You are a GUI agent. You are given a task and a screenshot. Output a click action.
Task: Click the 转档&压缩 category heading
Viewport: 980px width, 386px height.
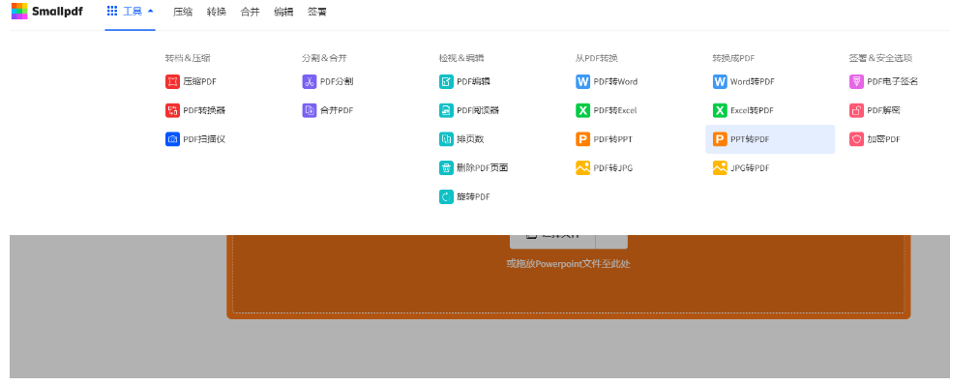coord(188,58)
